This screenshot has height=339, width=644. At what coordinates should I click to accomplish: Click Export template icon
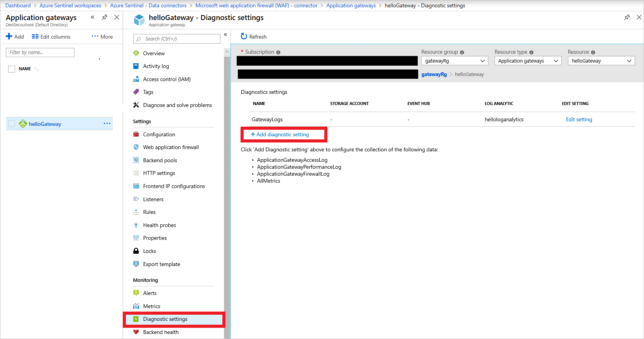click(136, 264)
